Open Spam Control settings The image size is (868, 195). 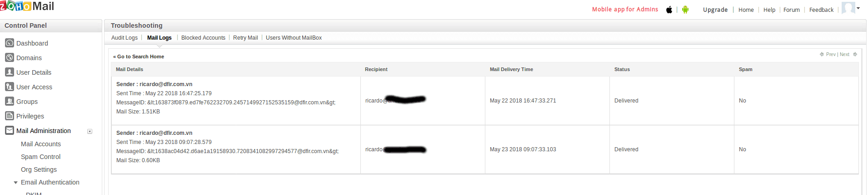40,157
